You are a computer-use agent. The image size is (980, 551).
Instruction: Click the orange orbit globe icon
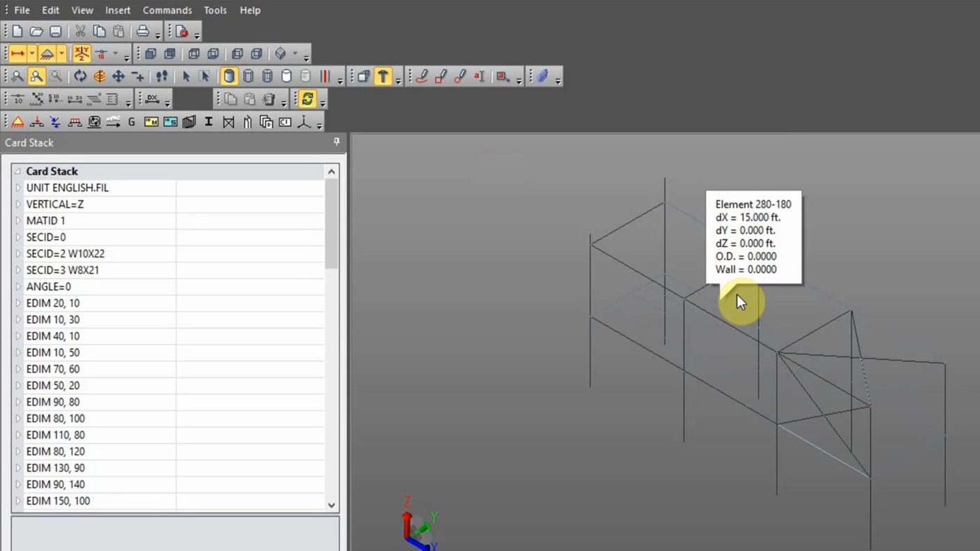[x=100, y=76]
